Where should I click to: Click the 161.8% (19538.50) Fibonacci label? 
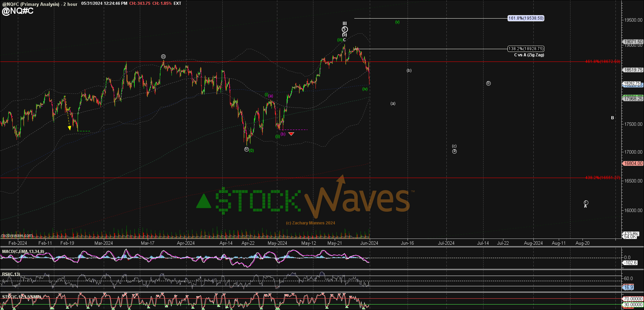tap(526, 18)
